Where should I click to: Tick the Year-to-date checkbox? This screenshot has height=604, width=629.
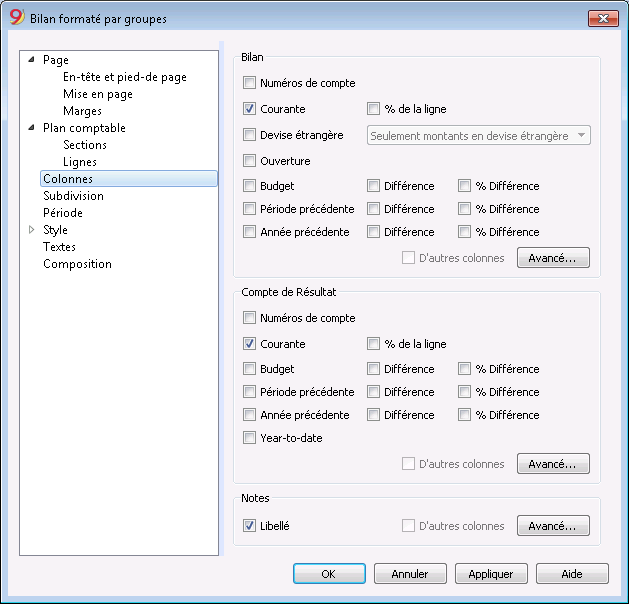pyautogui.click(x=249, y=438)
